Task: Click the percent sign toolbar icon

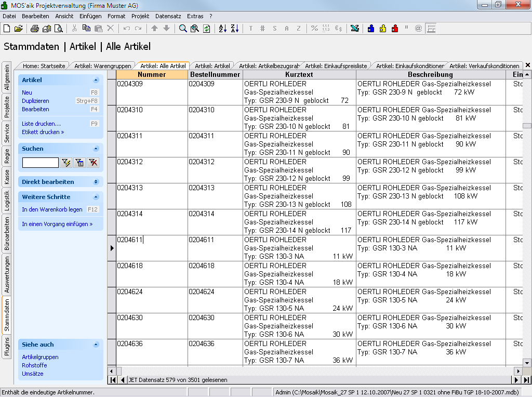Action: coord(314,29)
